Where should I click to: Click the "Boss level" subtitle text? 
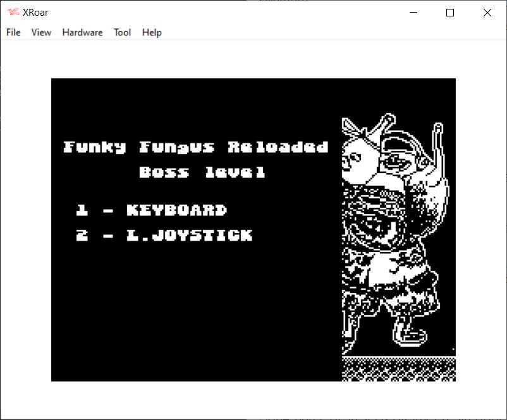(202, 172)
